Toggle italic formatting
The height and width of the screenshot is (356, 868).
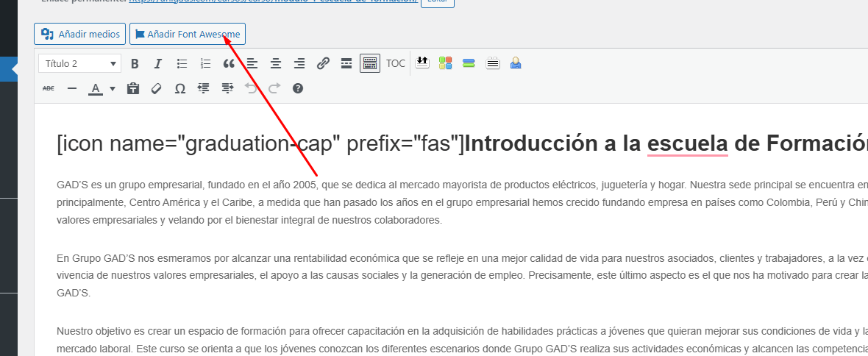coord(157,64)
